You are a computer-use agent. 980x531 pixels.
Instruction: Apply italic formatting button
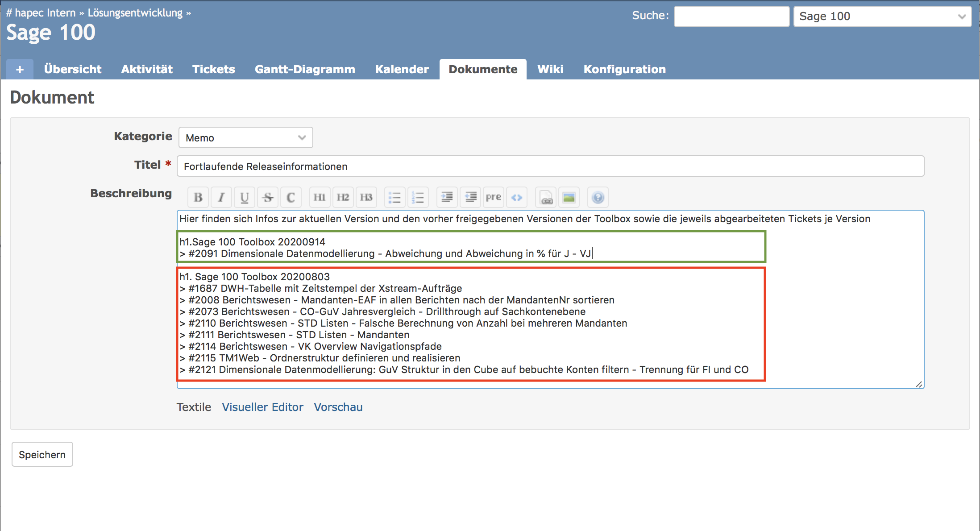tap(221, 197)
